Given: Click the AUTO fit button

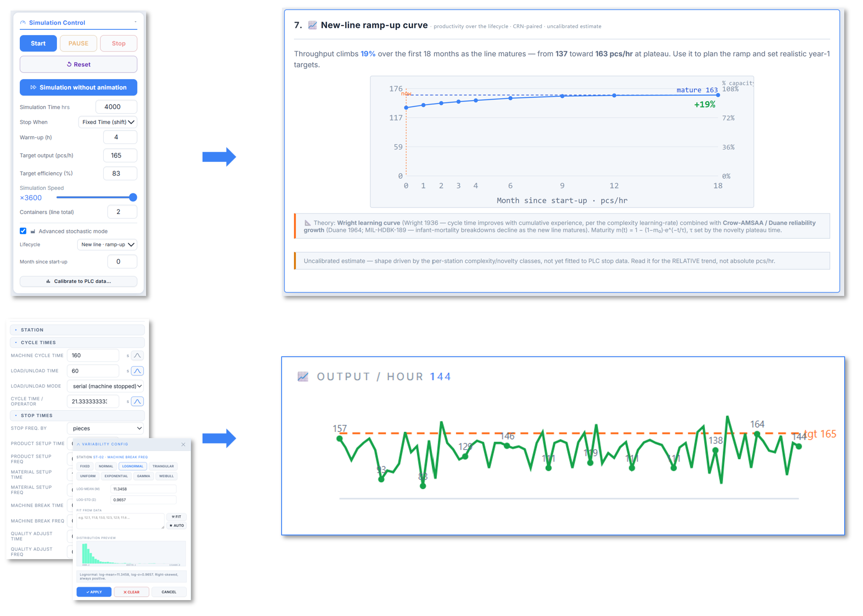Looking at the screenshot, I should tap(176, 525).
